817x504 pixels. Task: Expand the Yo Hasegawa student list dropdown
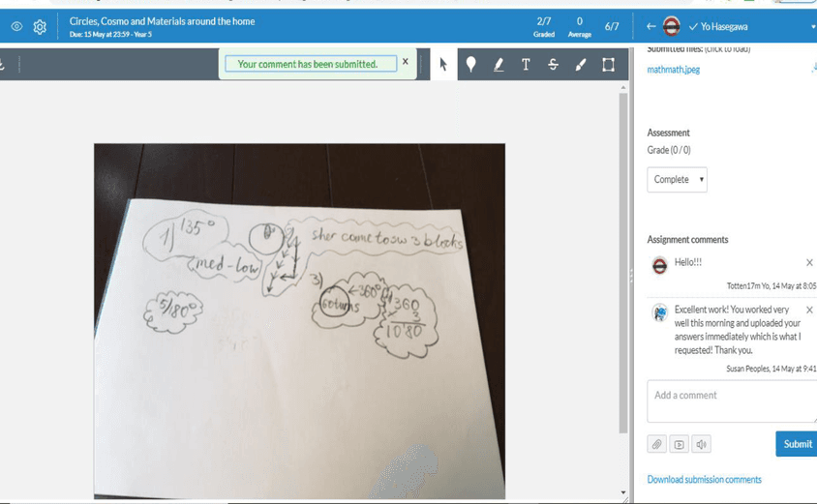click(x=812, y=27)
